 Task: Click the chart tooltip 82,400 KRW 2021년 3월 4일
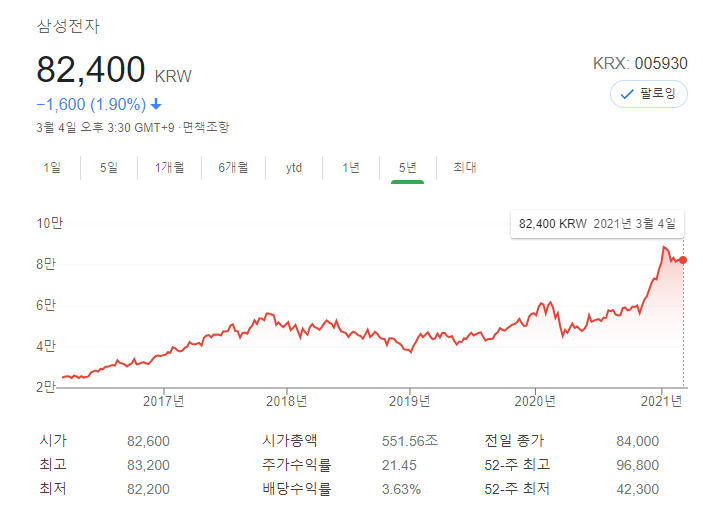point(597,224)
